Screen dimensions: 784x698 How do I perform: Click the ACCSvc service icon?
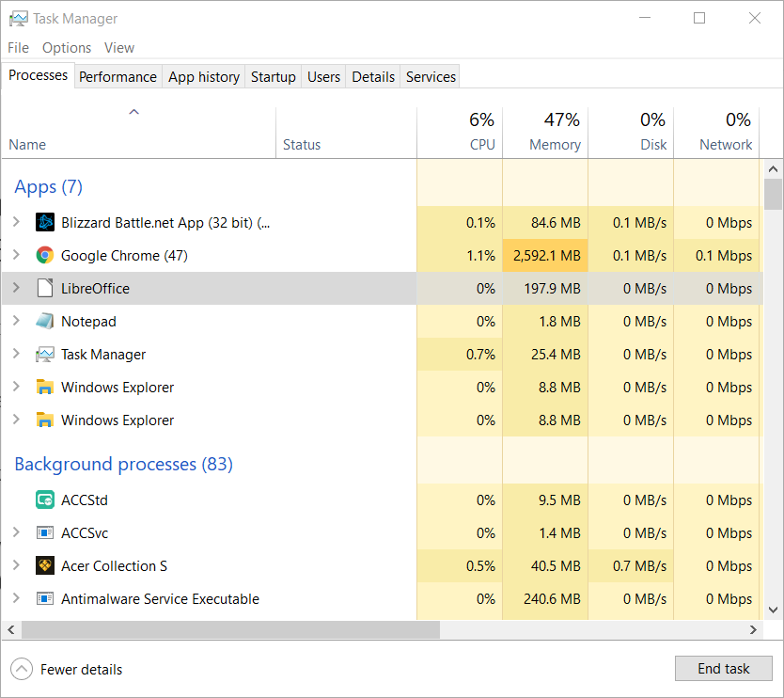[45, 532]
